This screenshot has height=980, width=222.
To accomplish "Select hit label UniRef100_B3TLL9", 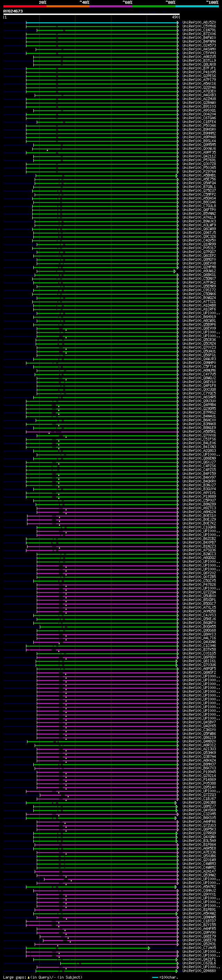I will (x=199, y=60).
